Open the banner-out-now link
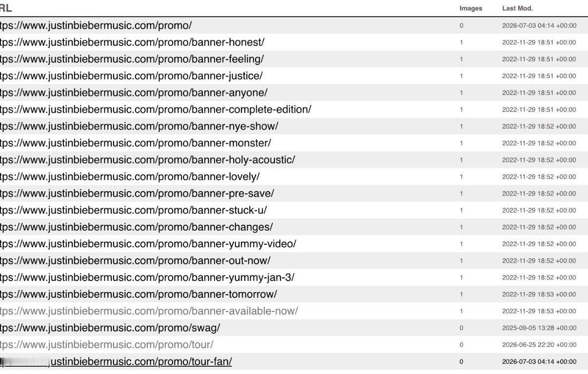The image size is (588, 374). [135, 261]
